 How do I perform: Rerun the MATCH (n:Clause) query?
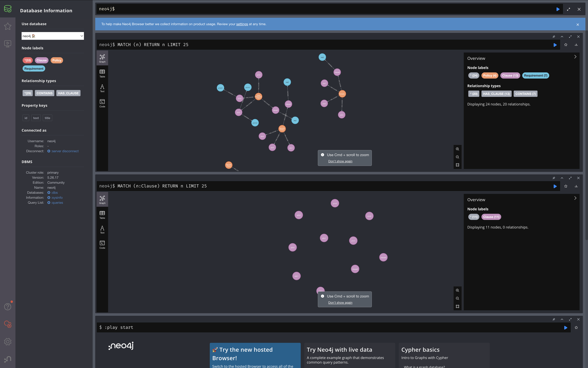coord(555,186)
